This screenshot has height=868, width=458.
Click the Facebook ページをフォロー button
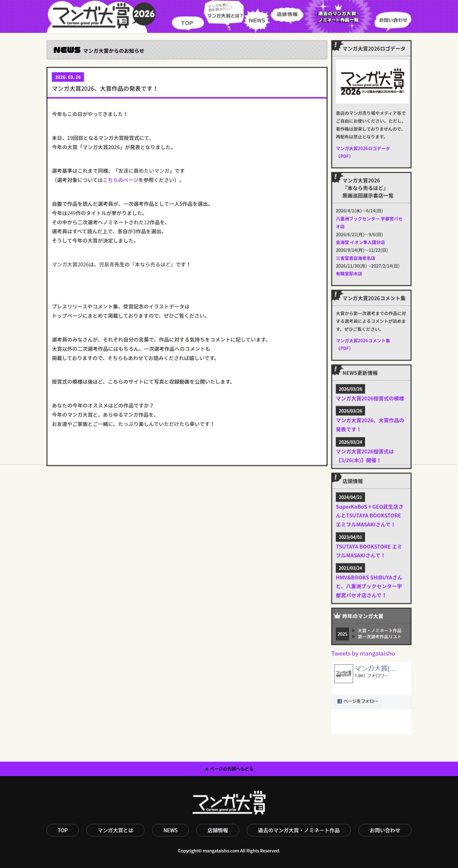[358, 701]
